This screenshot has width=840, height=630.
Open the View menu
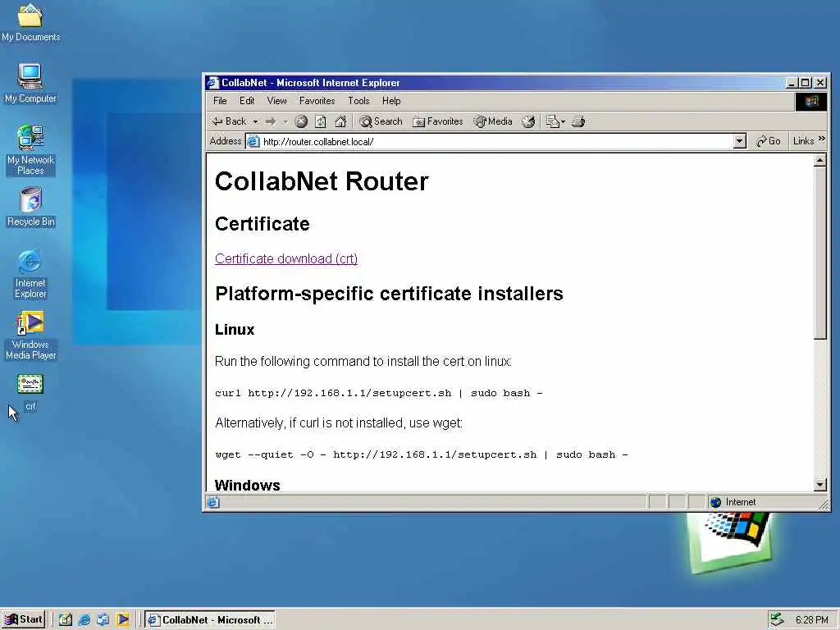pyautogui.click(x=277, y=101)
